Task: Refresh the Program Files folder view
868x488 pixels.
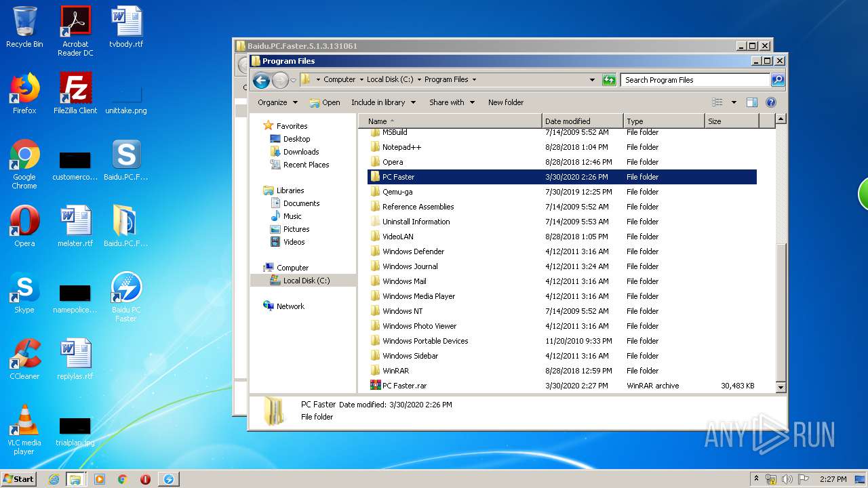Action: pos(609,80)
